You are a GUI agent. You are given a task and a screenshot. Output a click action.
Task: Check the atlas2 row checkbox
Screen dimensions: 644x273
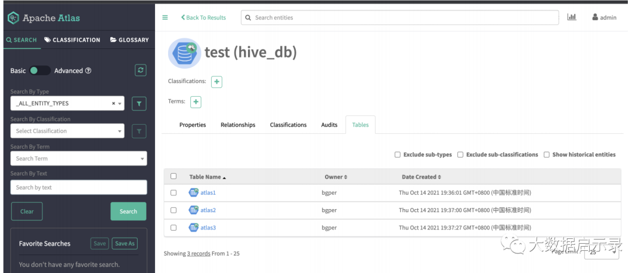tap(174, 210)
